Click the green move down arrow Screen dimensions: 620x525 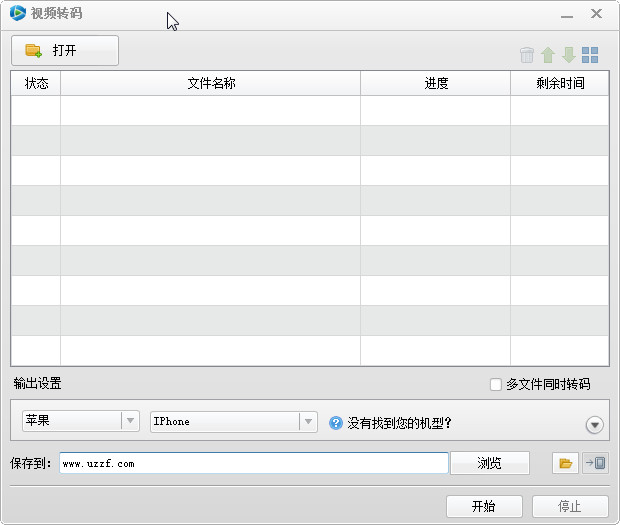568,56
